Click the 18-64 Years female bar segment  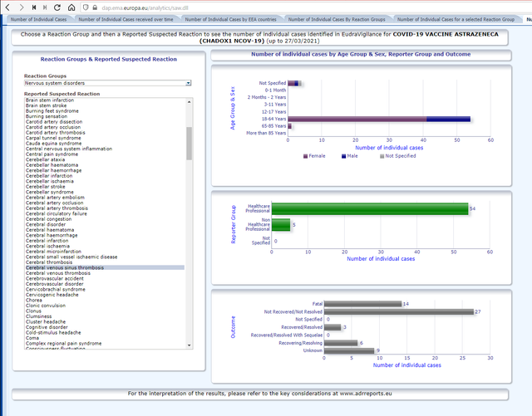click(357, 119)
